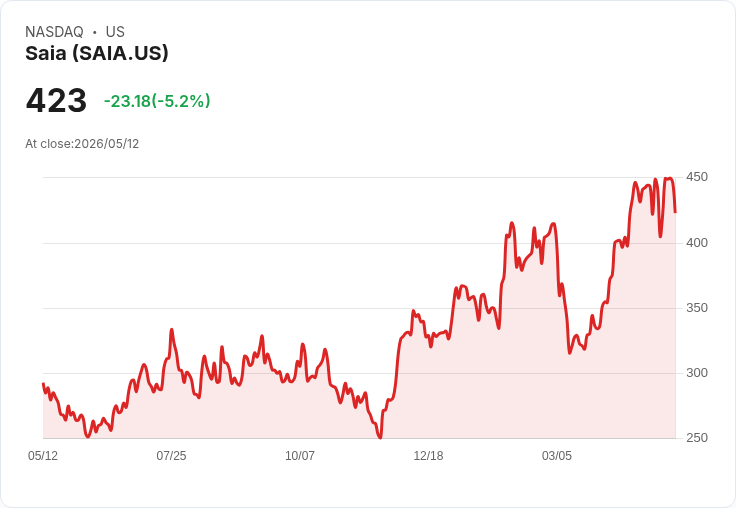Click the 400 price axis label
736x508 pixels.
pyautogui.click(x=697, y=243)
